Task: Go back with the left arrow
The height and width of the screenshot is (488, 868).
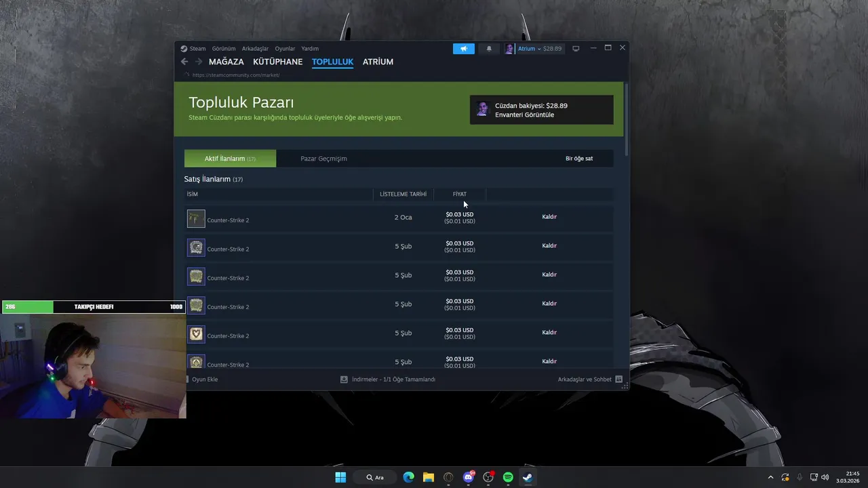Action: pyautogui.click(x=184, y=62)
